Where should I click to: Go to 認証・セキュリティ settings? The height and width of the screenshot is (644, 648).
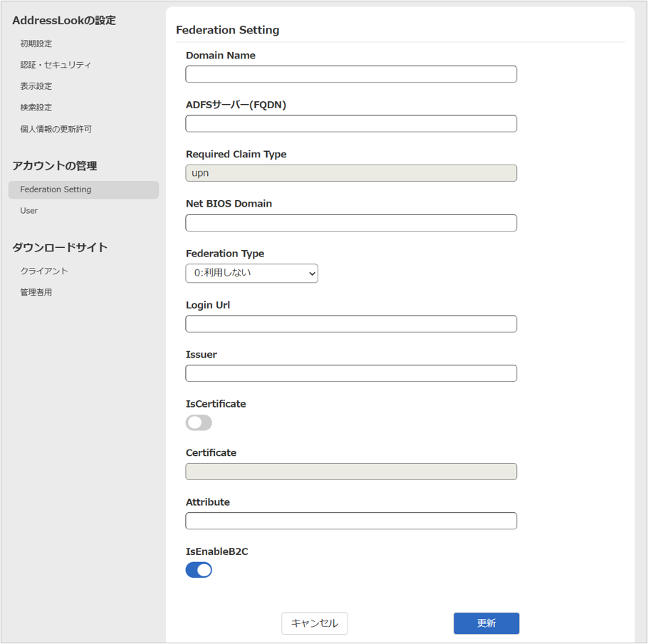56,65
